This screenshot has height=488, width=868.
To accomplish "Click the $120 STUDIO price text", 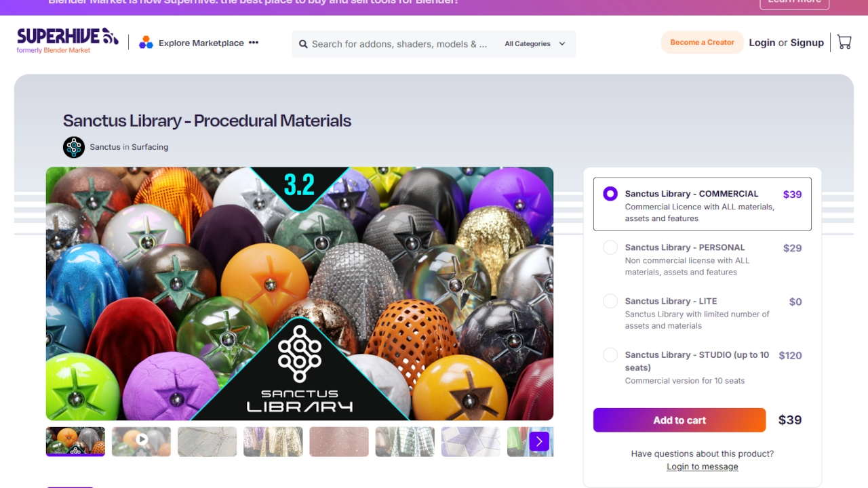I will (791, 355).
